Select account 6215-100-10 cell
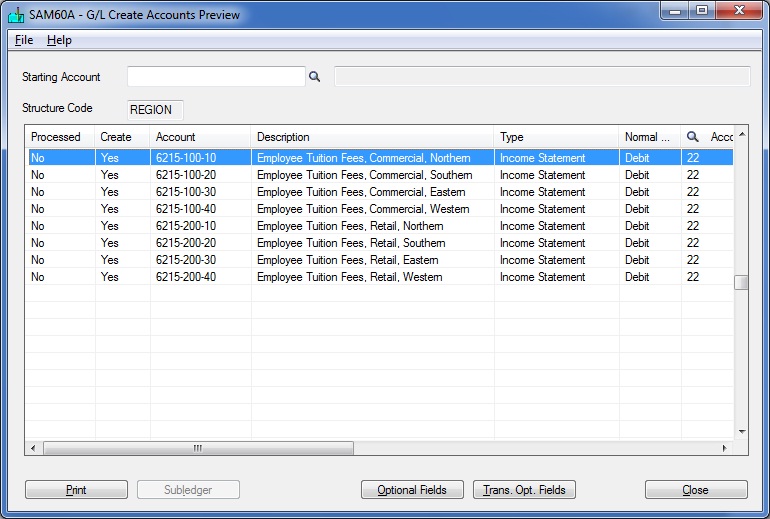Screen dimensions: 770x519 (200, 158)
